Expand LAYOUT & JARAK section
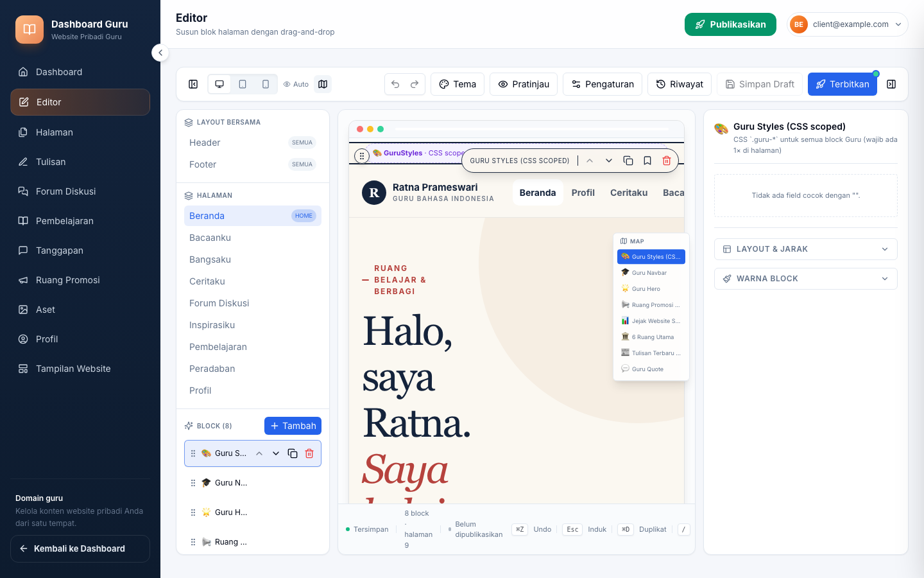This screenshot has height=578, width=924. (806, 249)
